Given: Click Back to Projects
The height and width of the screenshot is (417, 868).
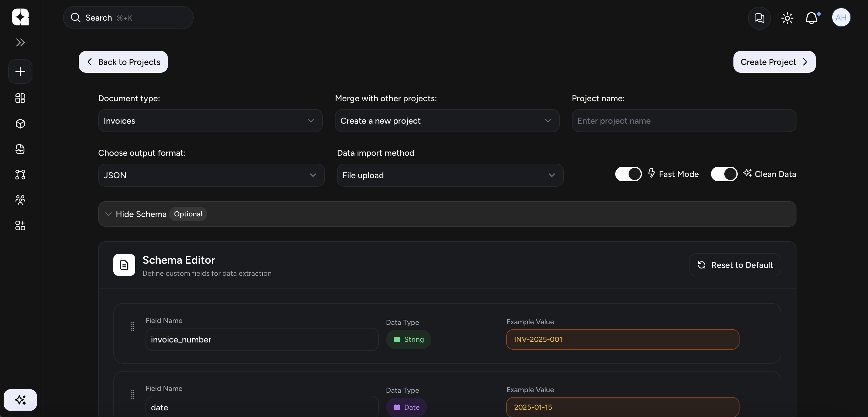Looking at the screenshot, I should (123, 62).
